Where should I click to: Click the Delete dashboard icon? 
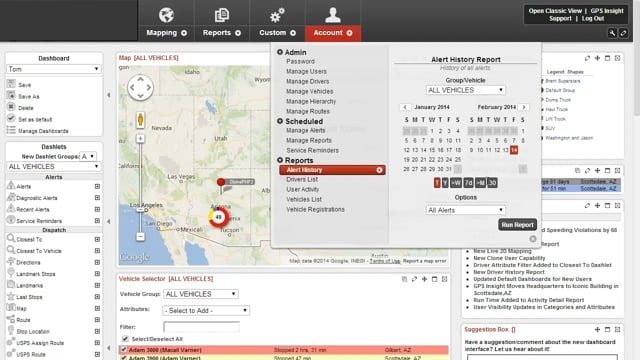[11, 107]
